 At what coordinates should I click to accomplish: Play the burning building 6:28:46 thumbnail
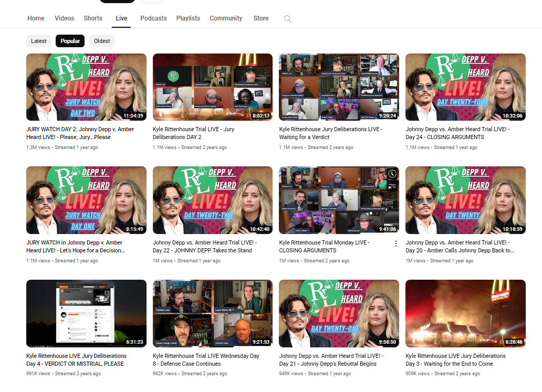pyautogui.click(x=466, y=313)
